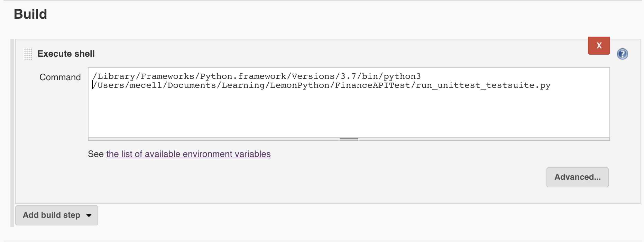Click the Execute shell step title

66,54
